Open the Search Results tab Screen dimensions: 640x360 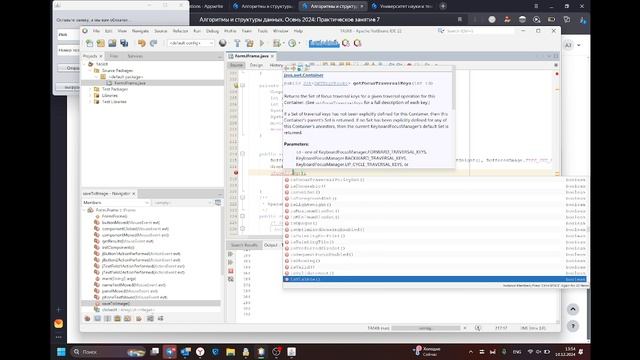click(244, 245)
